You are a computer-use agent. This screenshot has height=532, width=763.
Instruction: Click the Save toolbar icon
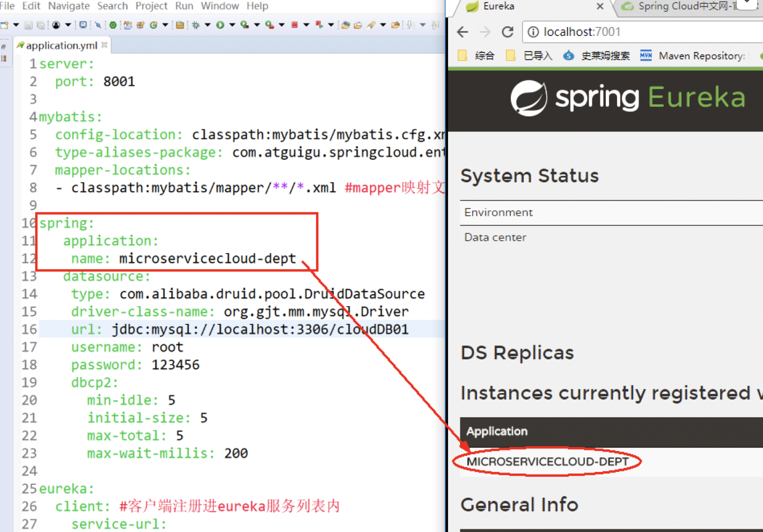coord(28,25)
